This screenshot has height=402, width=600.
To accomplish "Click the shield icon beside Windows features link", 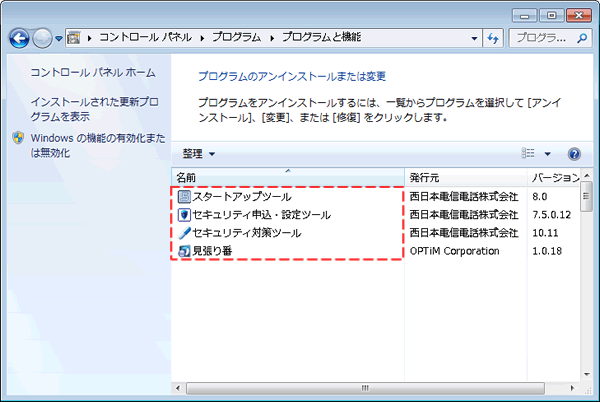I will (x=18, y=138).
